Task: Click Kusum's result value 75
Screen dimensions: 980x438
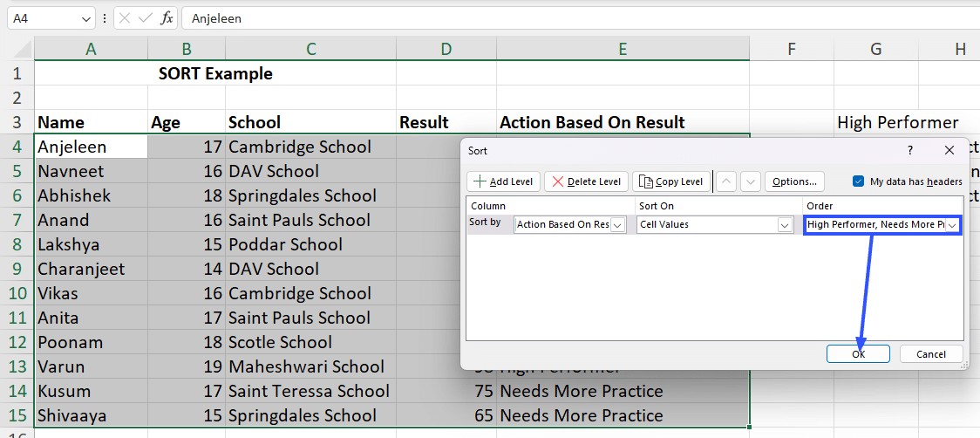Action: [x=446, y=390]
